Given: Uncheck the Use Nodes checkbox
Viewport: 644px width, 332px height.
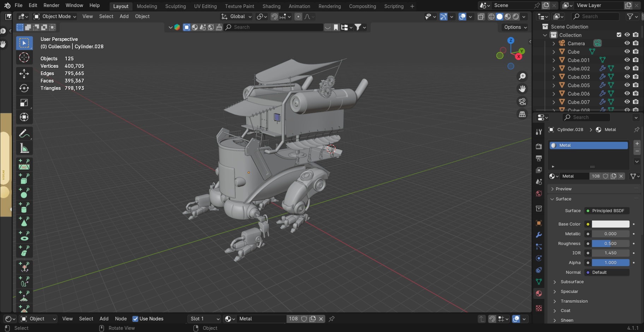Looking at the screenshot, I should tap(135, 319).
